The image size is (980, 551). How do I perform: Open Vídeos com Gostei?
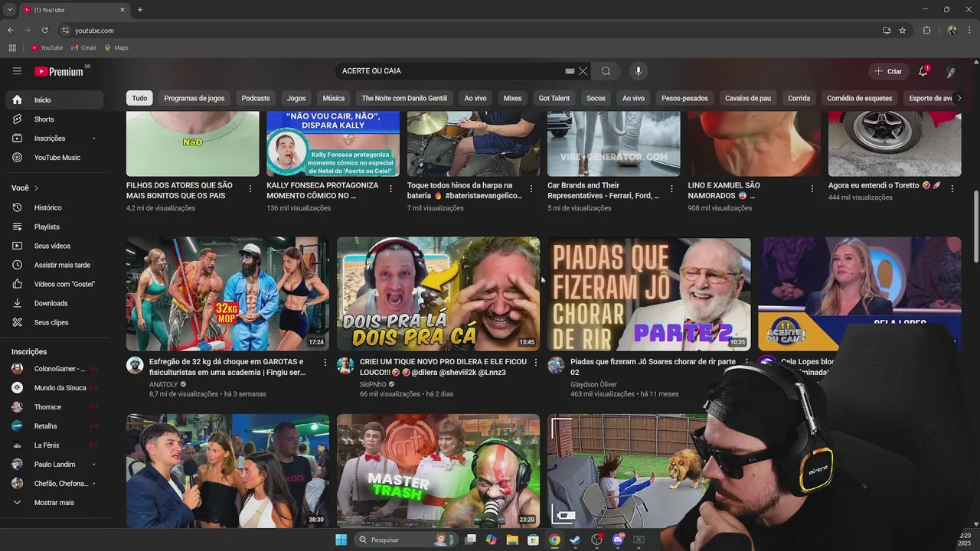coord(53,284)
